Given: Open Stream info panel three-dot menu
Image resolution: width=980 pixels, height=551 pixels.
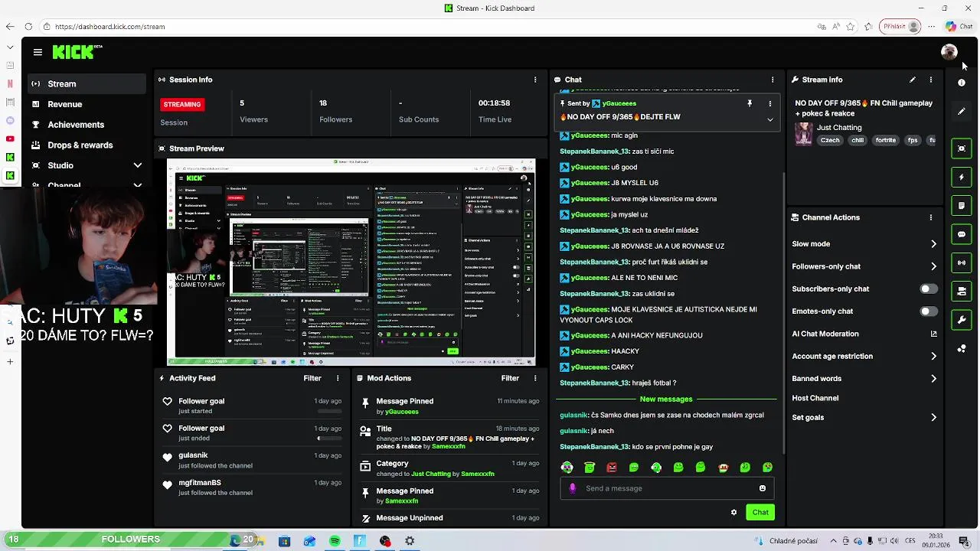Looking at the screenshot, I should 931,80.
